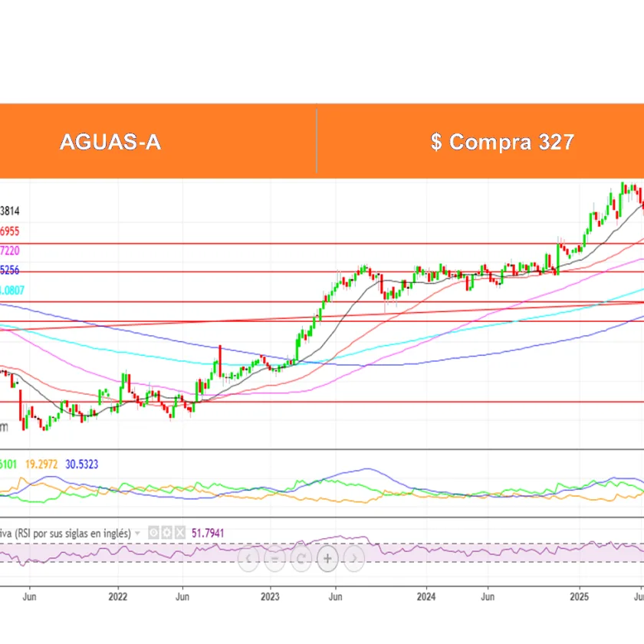
Task: Select red moving average value 6955
Action: [x=9, y=232]
